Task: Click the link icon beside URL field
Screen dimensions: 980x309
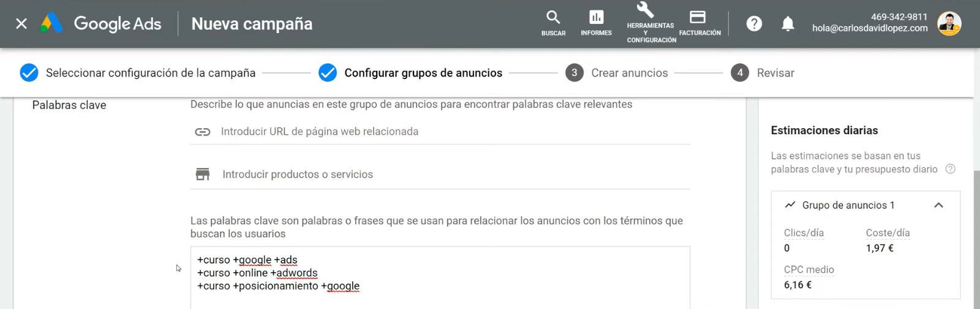Action: [x=203, y=132]
